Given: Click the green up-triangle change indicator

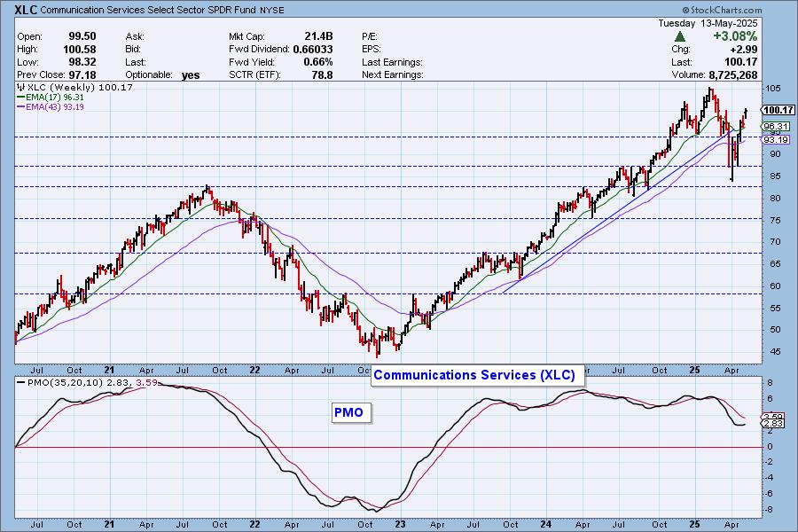Looking at the screenshot, I should pyautogui.click(x=679, y=36).
